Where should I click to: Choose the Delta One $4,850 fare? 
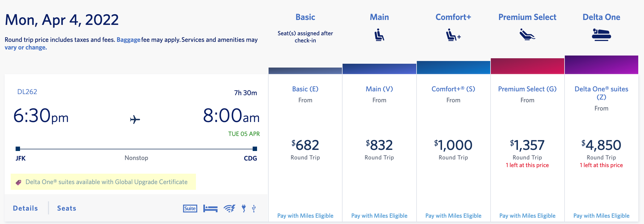click(601, 145)
